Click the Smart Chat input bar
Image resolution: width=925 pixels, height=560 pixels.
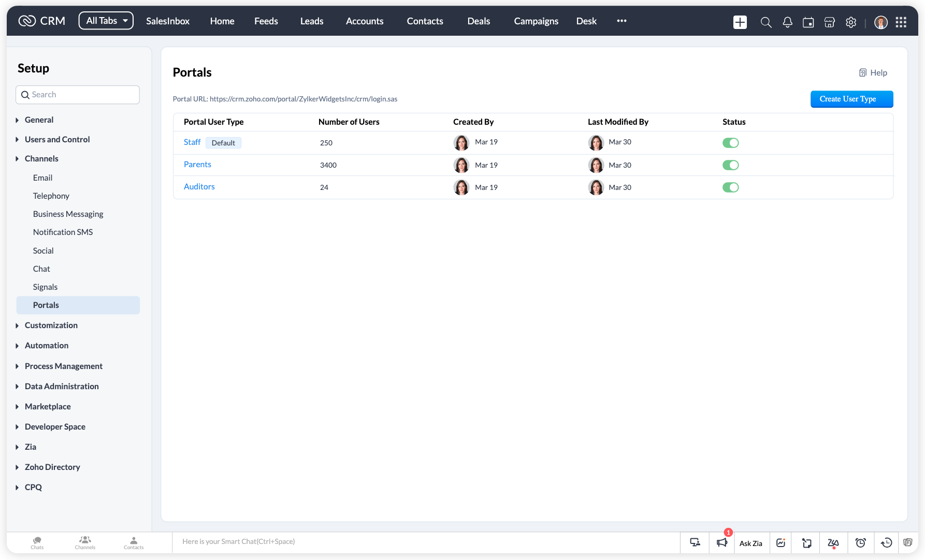(x=426, y=542)
